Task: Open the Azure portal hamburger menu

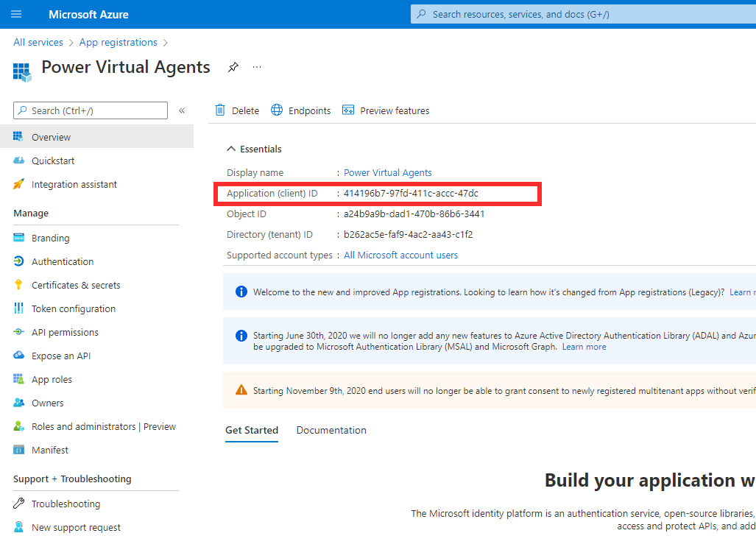Action: (16, 14)
